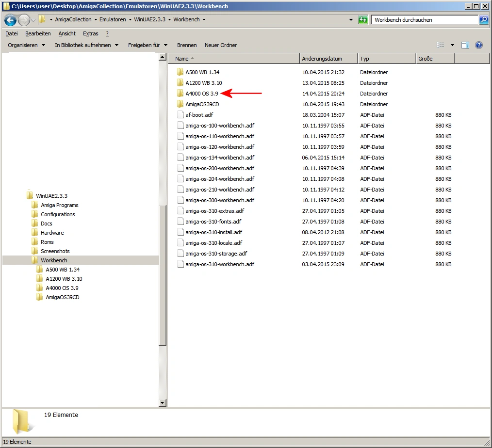Screen dimensions: 492x448
Task: Select amiga-os-300-workbench.adf file
Action: click(220, 200)
